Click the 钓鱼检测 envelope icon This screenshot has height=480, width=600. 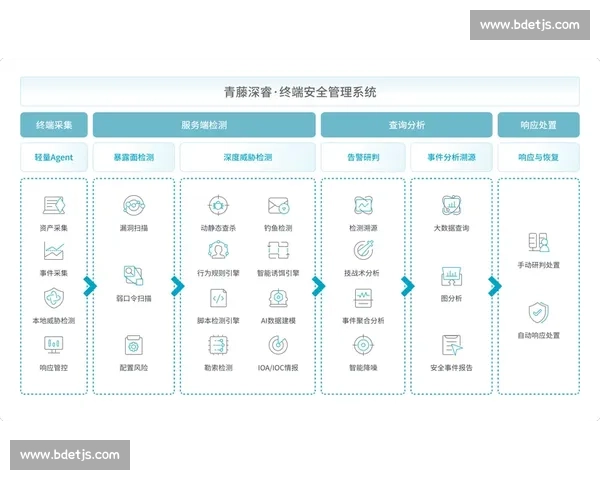[x=278, y=206]
